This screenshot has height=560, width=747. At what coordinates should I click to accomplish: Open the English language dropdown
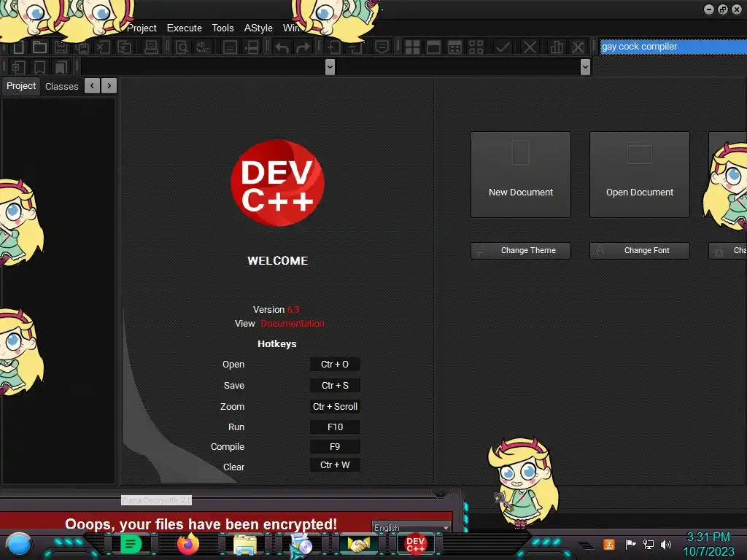pos(411,527)
